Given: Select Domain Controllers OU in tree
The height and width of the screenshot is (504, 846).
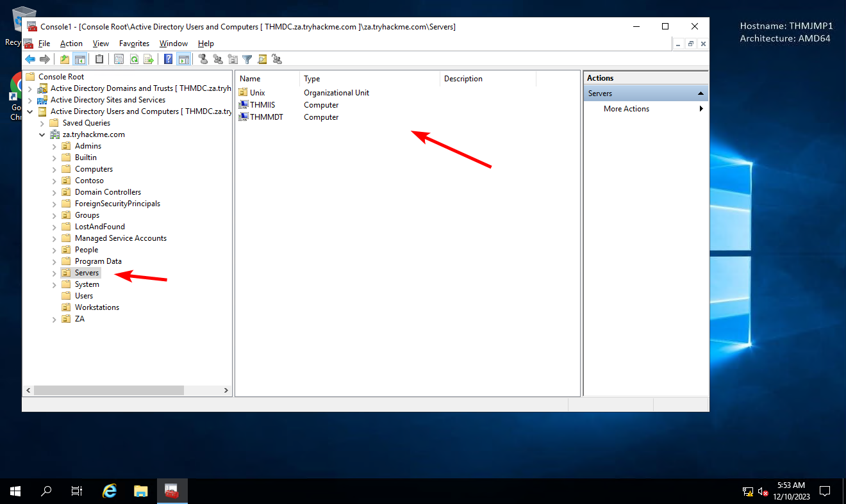Looking at the screenshot, I should pyautogui.click(x=108, y=192).
